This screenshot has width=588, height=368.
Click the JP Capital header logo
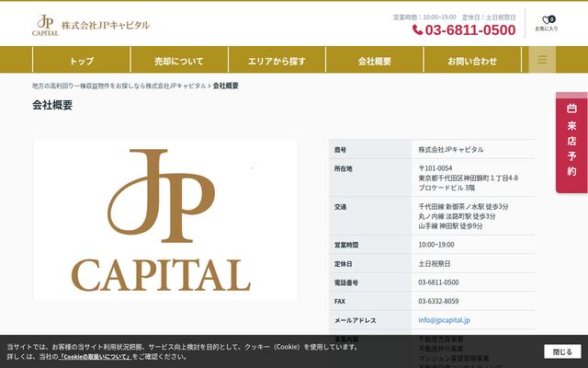point(45,26)
